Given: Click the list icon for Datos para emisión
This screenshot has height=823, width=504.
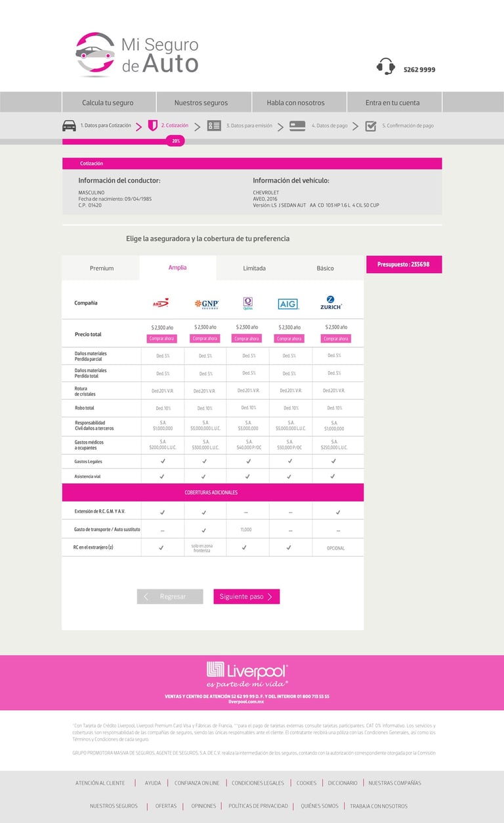Looking at the screenshot, I should (x=214, y=125).
